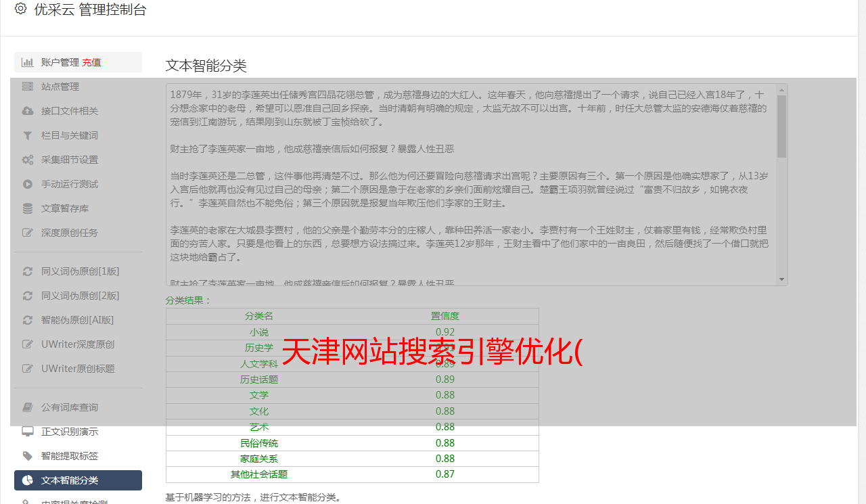
Task: Click the 优采云 管理控制台 header title
Action: (x=90, y=9)
